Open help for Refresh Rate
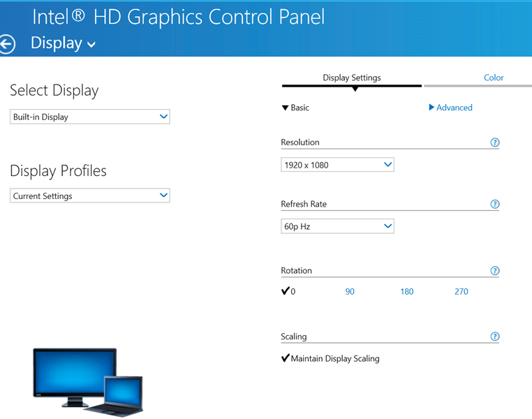Image resolution: width=532 pixels, height=419 pixels. (495, 204)
